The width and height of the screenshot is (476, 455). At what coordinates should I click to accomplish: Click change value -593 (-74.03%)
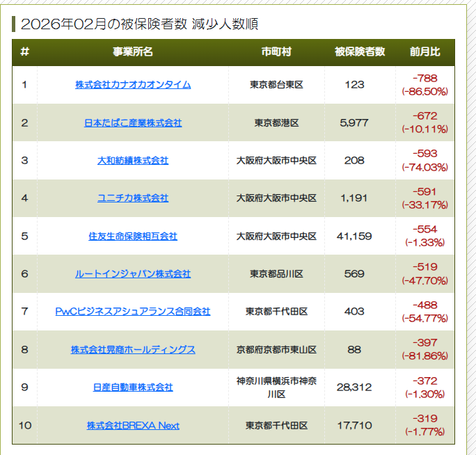tap(425, 161)
